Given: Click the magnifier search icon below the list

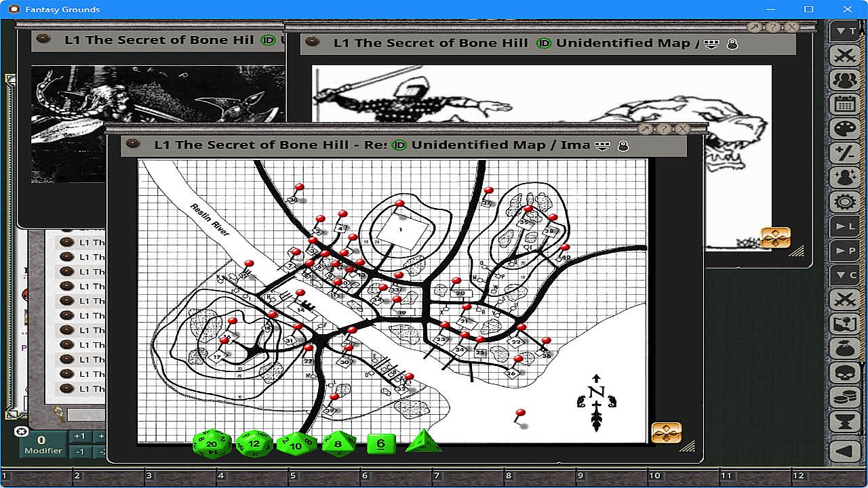Looking at the screenshot, I should coord(60,413).
